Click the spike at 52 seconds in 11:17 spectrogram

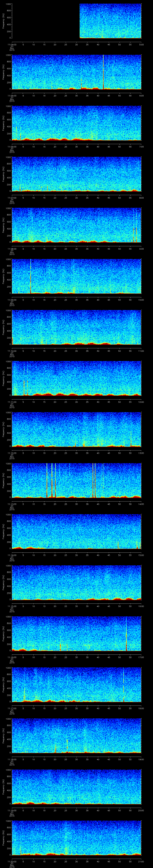tap(124, 687)
